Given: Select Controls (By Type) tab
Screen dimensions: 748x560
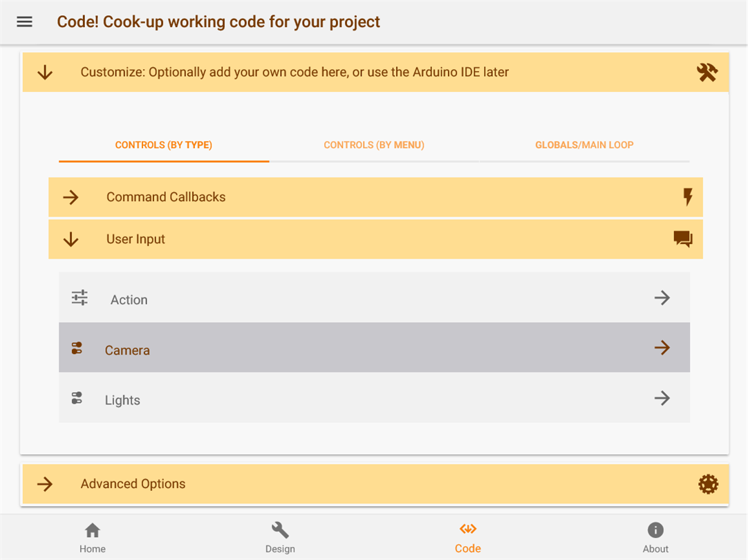Looking at the screenshot, I should point(164,145).
